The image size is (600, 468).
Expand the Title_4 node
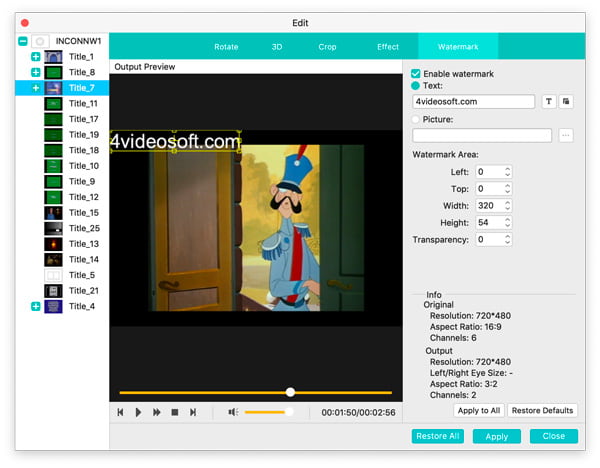pyautogui.click(x=36, y=307)
